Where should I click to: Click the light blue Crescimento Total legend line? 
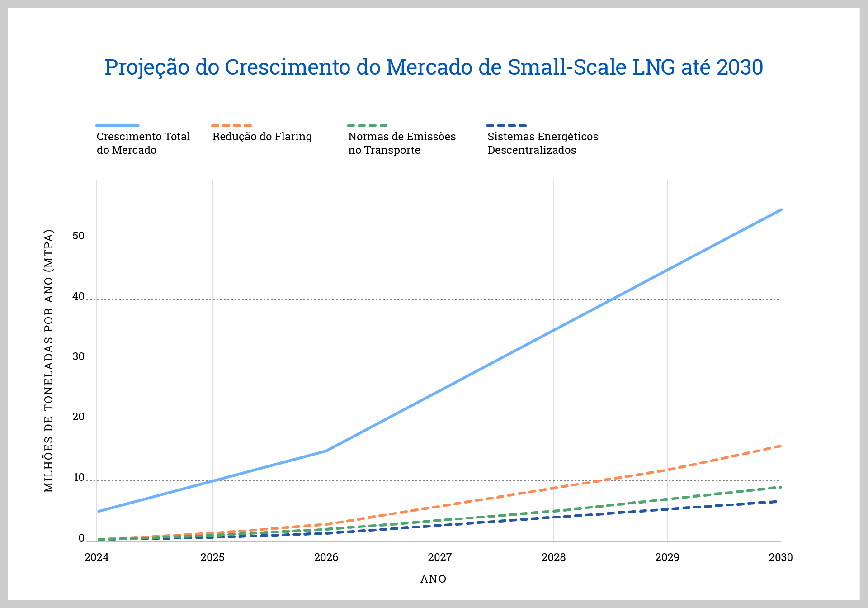point(118,125)
